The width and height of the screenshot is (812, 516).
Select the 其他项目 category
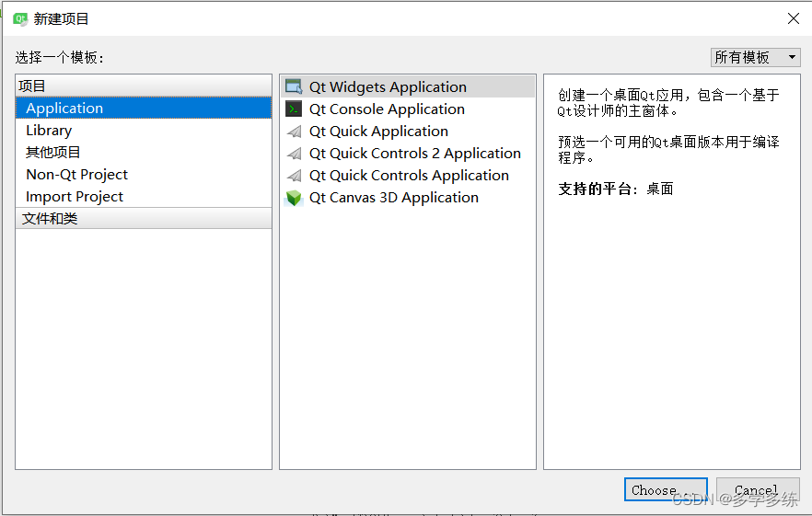click(144, 152)
